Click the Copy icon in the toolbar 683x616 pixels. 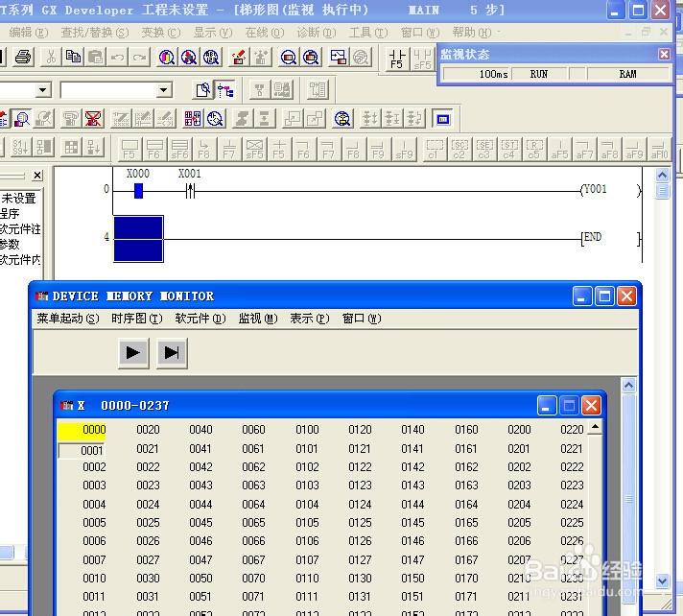click(x=73, y=57)
